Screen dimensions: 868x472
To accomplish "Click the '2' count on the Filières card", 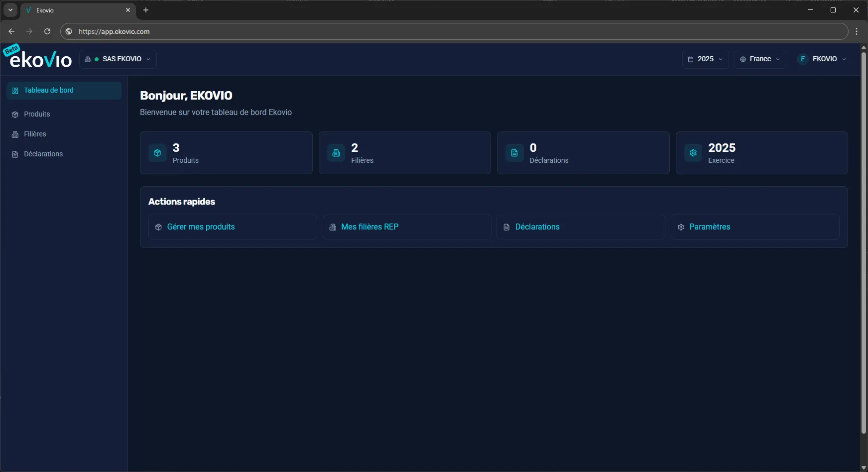I will (x=355, y=148).
